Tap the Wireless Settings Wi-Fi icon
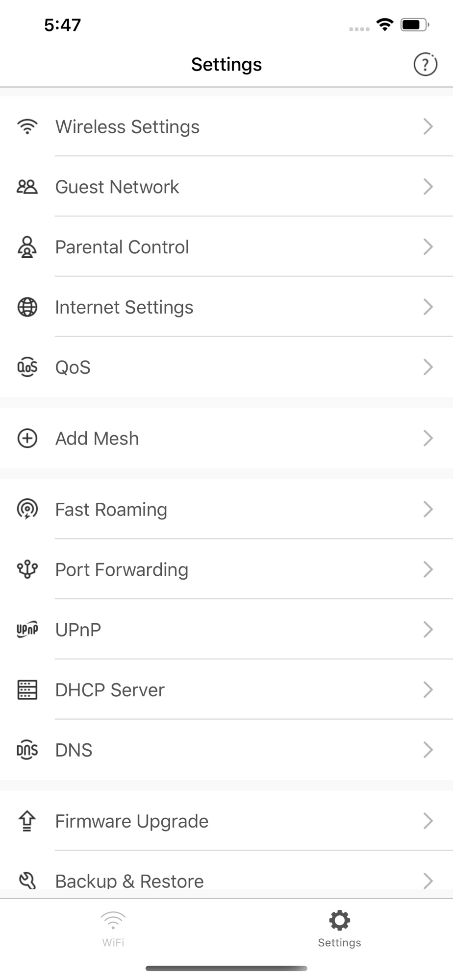 (x=27, y=126)
